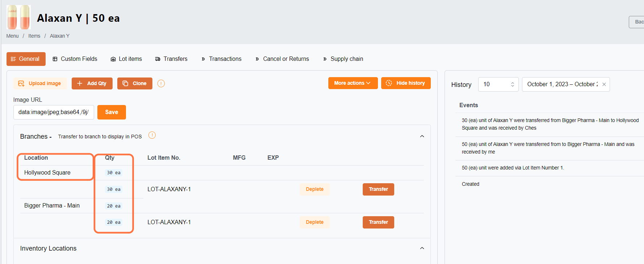
Task: Open the Lot items tab
Action: pyautogui.click(x=126, y=59)
